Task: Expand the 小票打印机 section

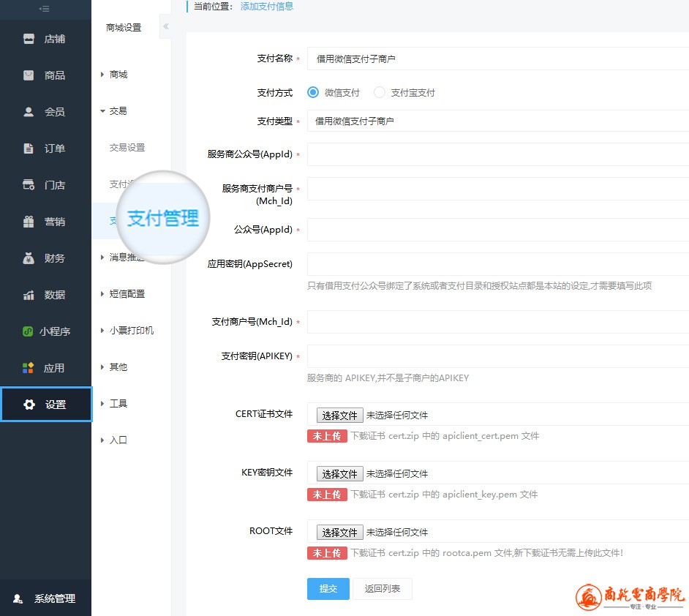Action: [x=102, y=331]
